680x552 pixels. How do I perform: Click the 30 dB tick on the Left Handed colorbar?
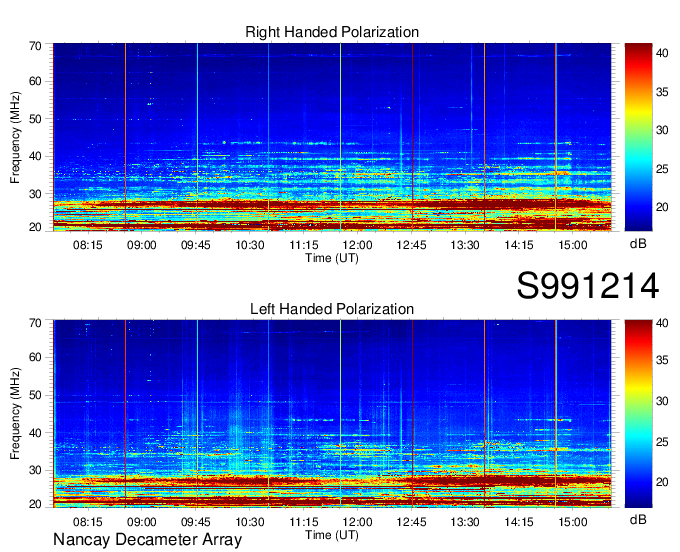pyautogui.click(x=662, y=401)
